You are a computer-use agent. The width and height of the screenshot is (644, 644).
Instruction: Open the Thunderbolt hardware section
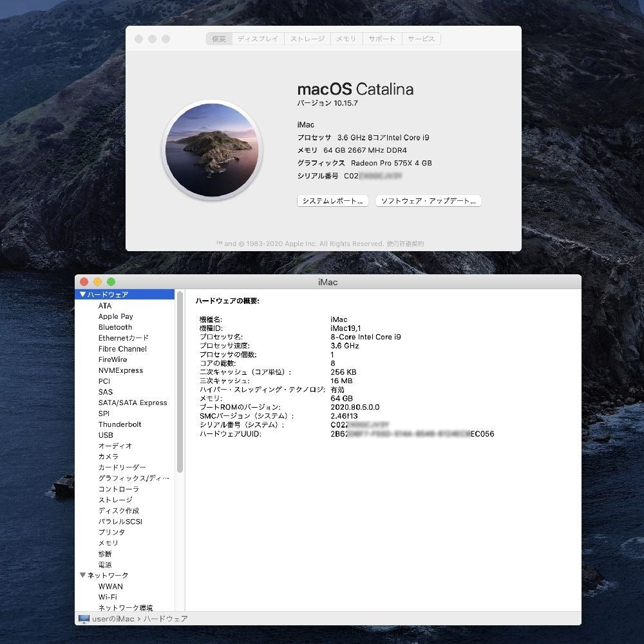[118, 424]
